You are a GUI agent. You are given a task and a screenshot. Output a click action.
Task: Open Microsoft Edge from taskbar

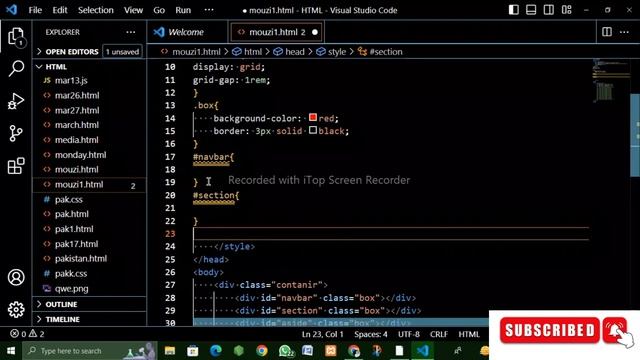[216, 351]
